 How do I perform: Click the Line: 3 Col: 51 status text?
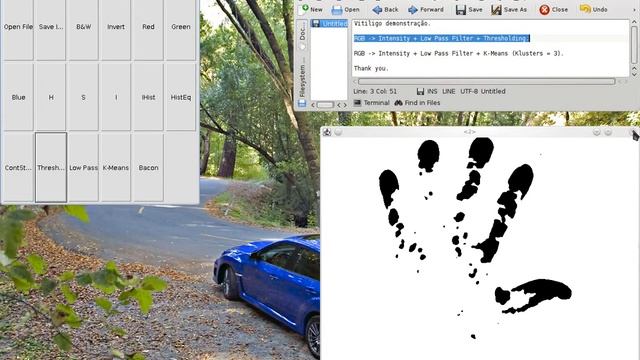375,91
